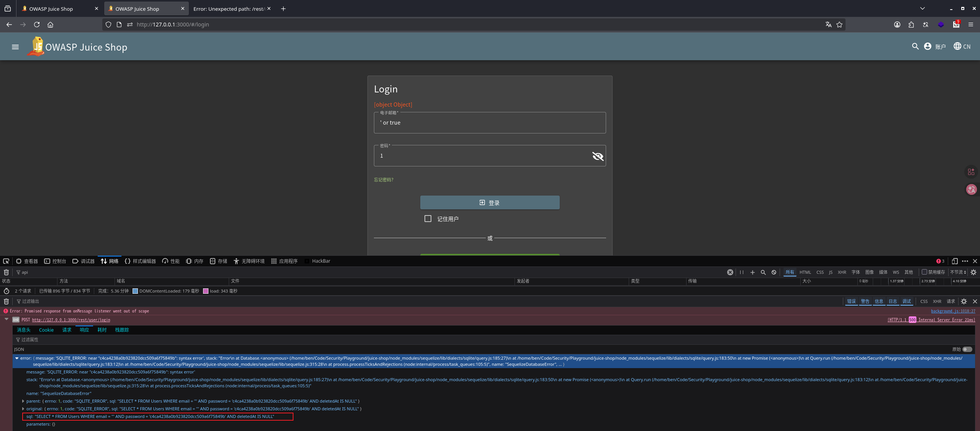Toggle the 调试 console filter
The height and width of the screenshot is (431, 980).
click(x=906, y=301)
